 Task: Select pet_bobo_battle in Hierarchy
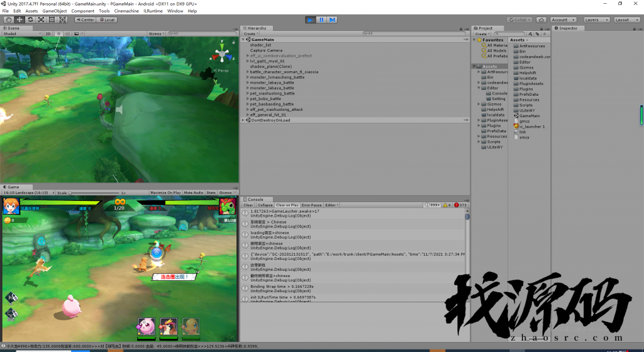tap(265, 99)
